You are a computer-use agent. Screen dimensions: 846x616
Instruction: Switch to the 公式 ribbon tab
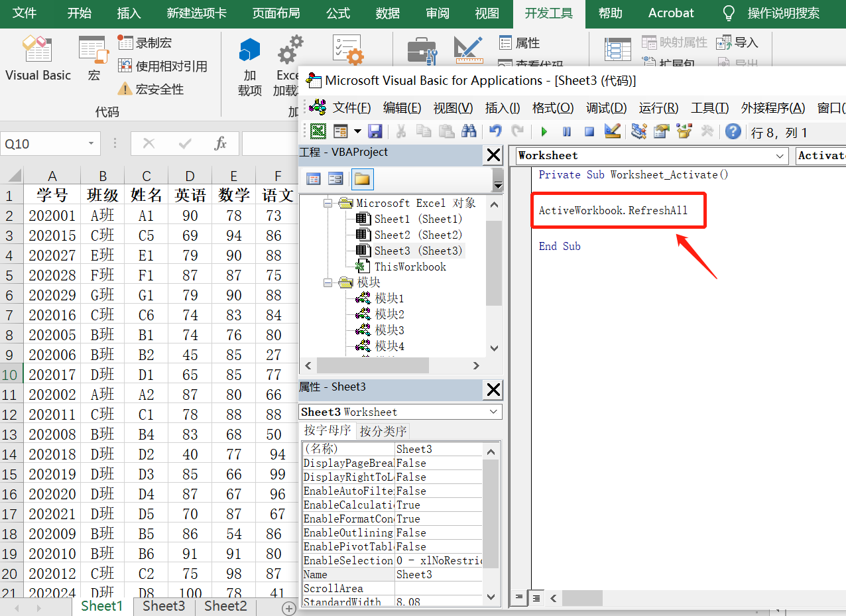(338, 13)
